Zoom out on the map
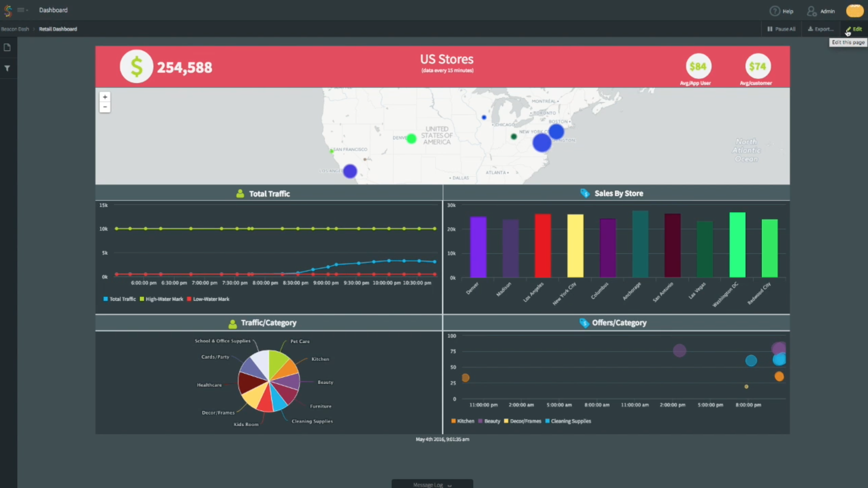The height and width of the screenshot is (488, 868). click(105, 107)
